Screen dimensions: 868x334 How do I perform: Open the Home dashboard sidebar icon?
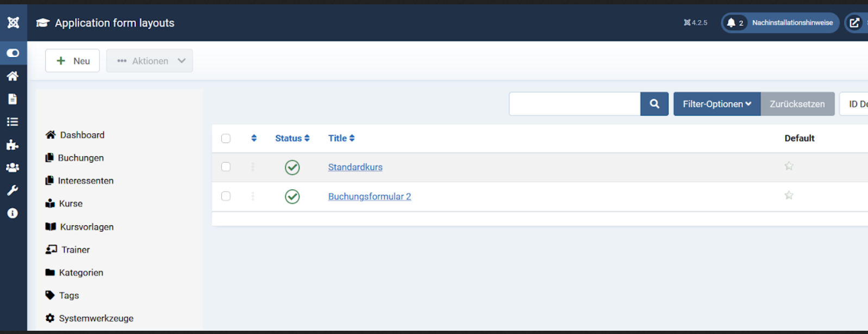[x=13, y=76]
